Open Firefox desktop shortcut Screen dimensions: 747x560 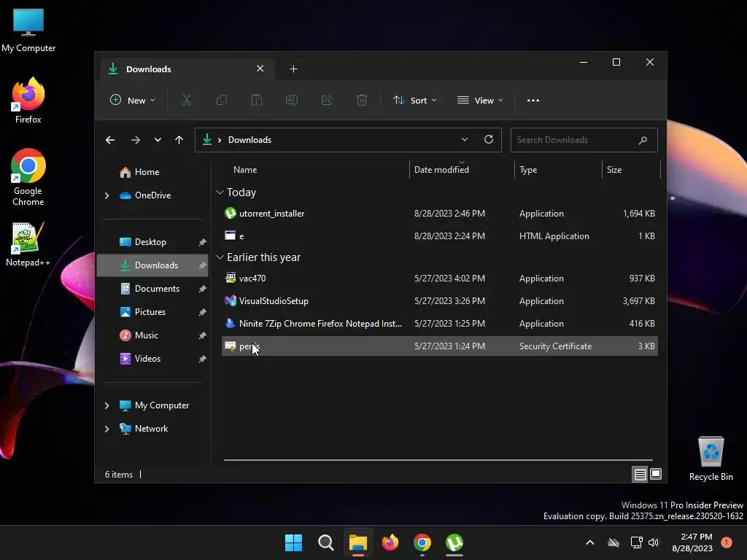(28, 101)
